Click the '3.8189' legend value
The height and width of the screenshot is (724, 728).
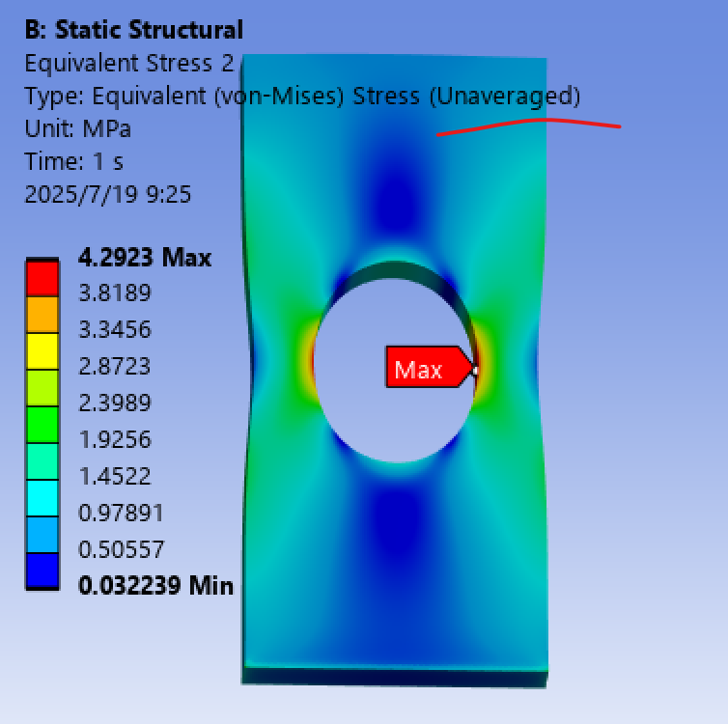(x=115, y=292)
